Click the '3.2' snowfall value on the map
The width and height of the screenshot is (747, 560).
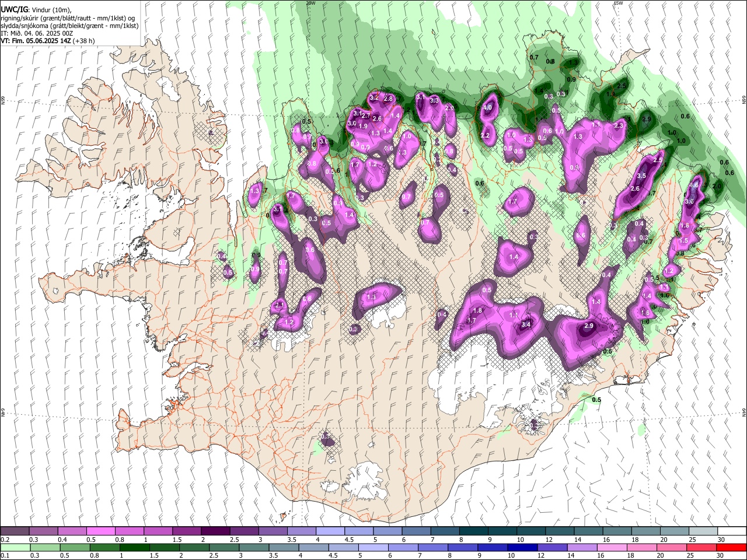click(374, 97)
